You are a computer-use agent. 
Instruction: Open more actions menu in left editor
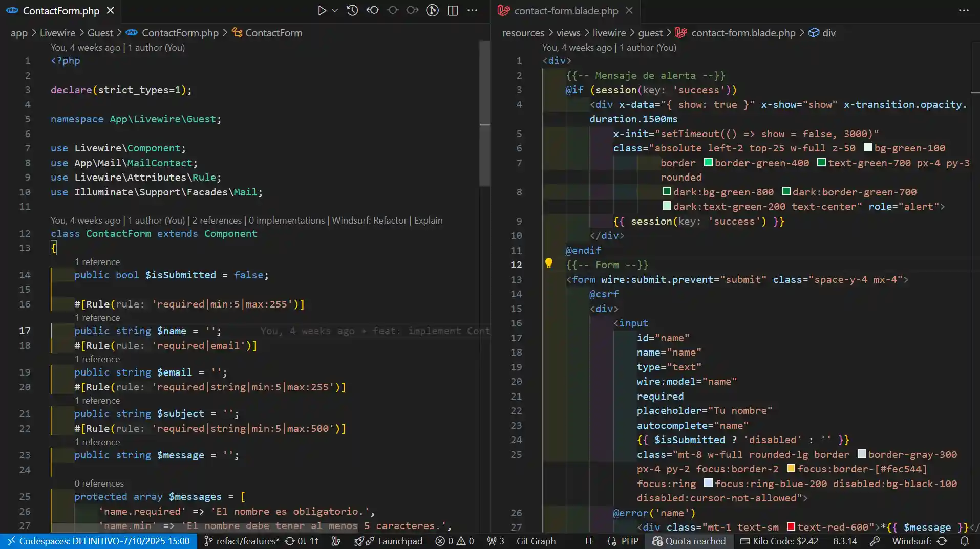point(472,10)
